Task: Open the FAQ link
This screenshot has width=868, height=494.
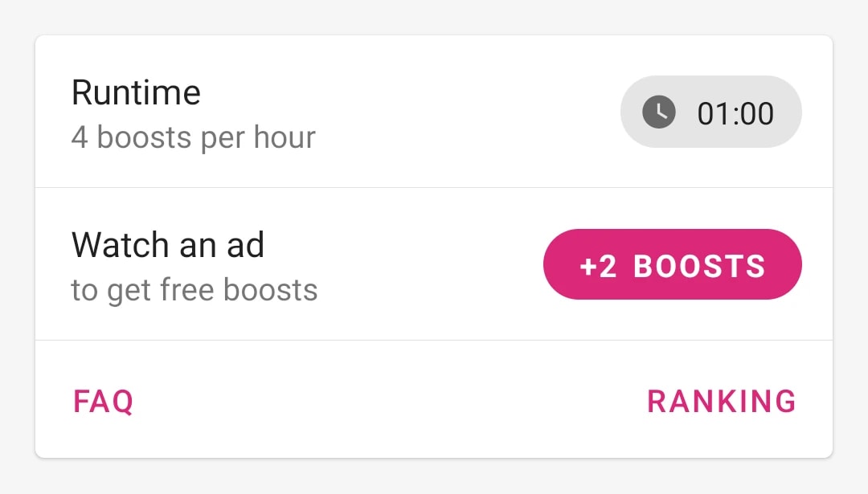Action: point(104,402)
